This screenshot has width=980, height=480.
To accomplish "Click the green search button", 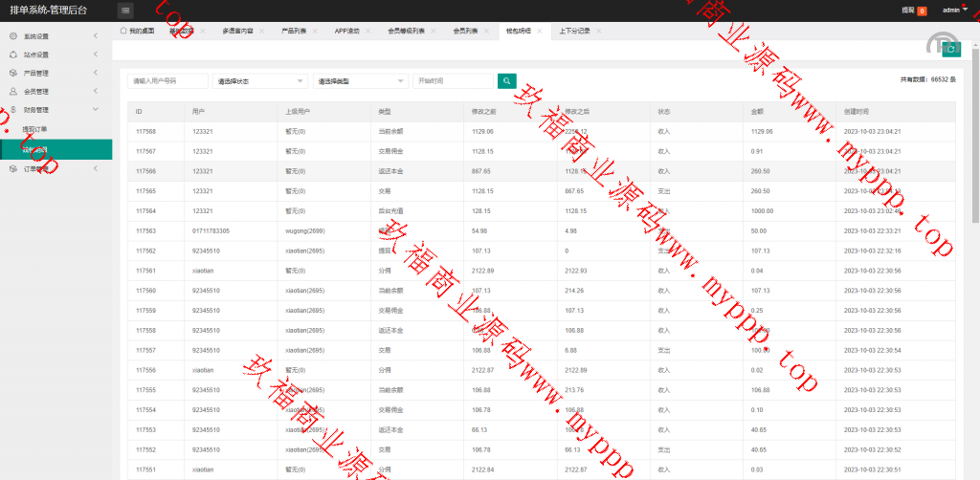I will point(507,81).
